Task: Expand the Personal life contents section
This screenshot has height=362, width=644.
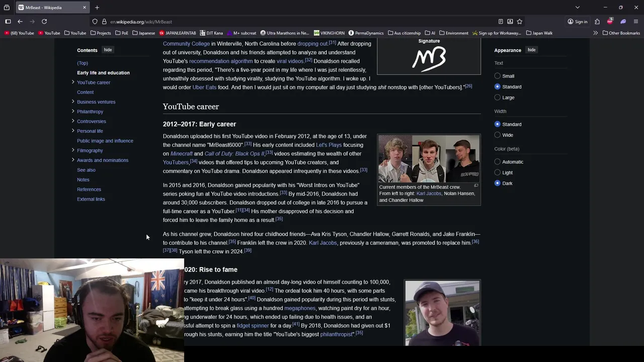Action: 73,131
